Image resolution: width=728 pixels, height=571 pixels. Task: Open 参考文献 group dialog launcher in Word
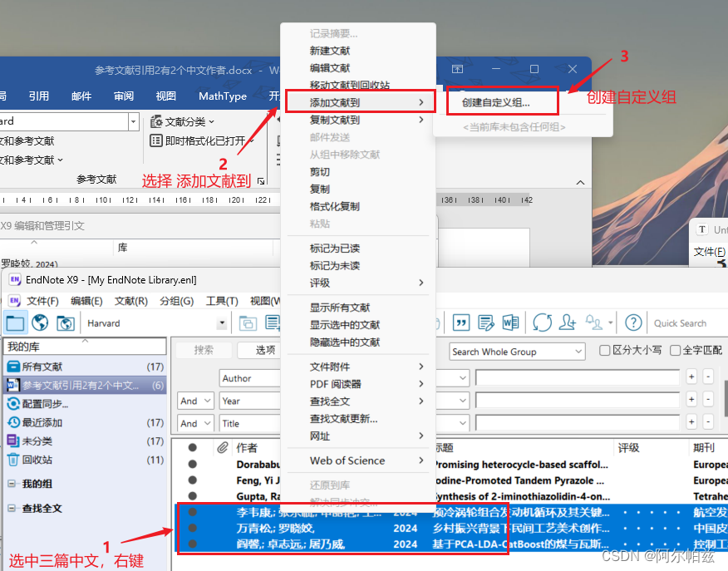261,181
